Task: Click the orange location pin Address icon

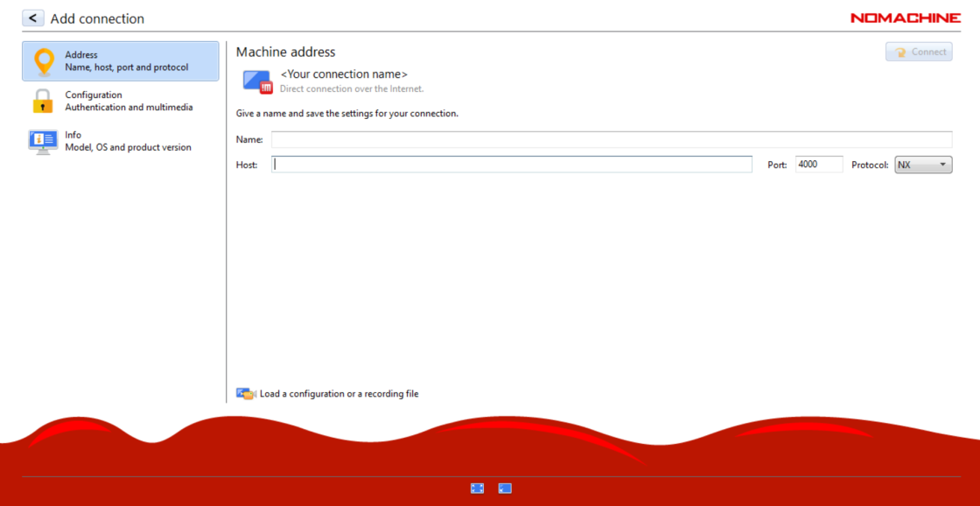Action: click(x=43, y=61)
